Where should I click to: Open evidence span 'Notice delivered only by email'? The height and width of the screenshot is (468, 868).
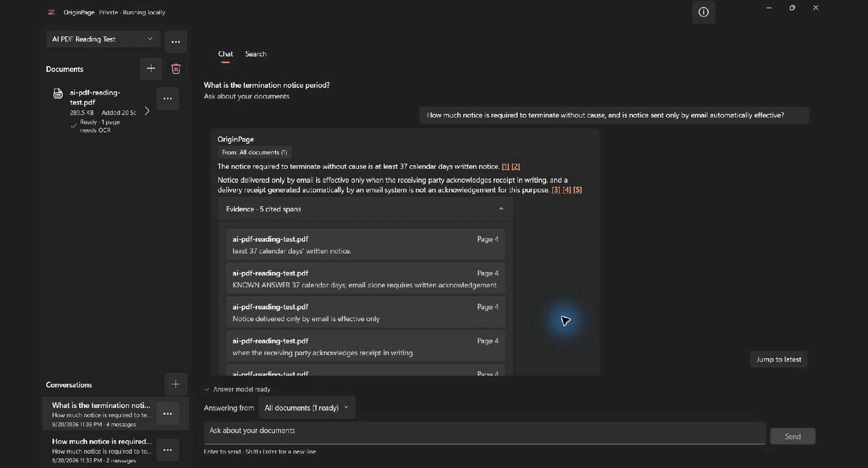coord(366,312)
